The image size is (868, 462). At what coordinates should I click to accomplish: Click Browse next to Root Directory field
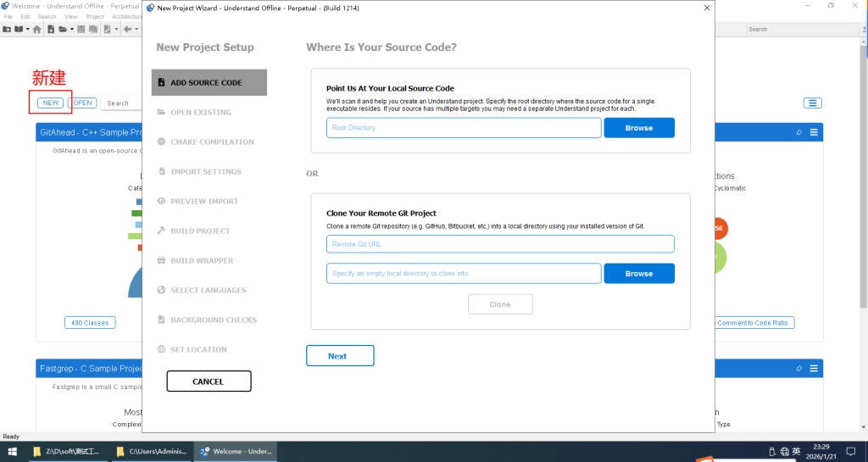tap(639, 128)
